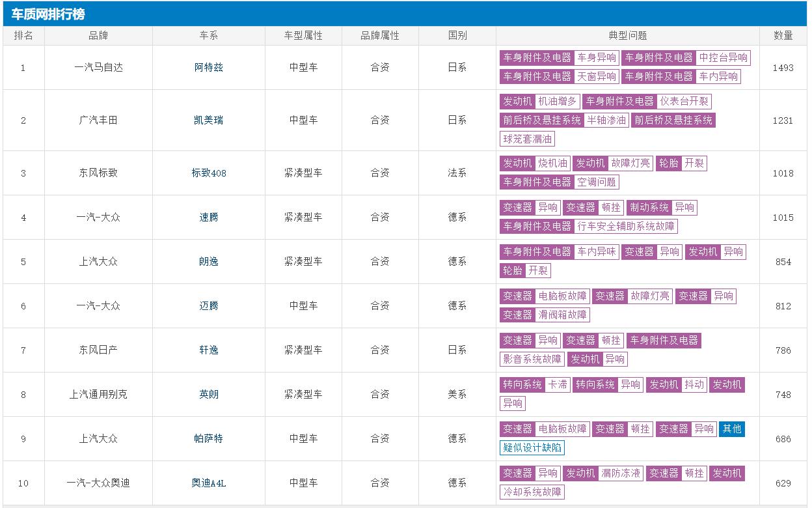This screenshot has height=508, width=812.
Task: Click the 典型问题 column header
Action: (x=627, y=36)
